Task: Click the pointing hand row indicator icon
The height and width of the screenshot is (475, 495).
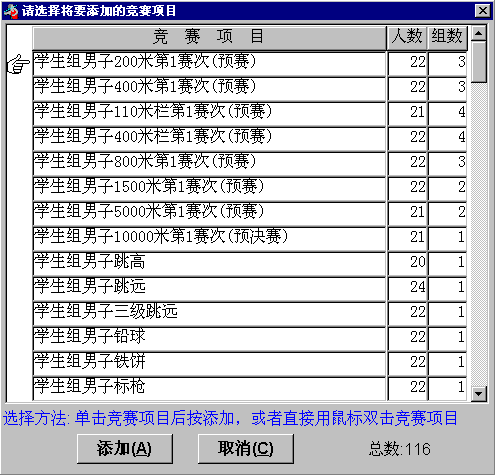Action: click(18, 64)
